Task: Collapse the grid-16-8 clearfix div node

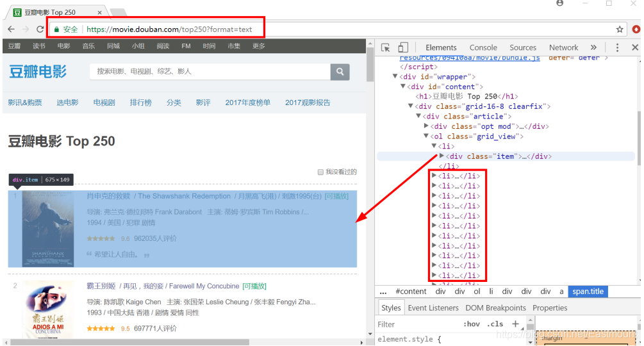Action: [410, 106]
